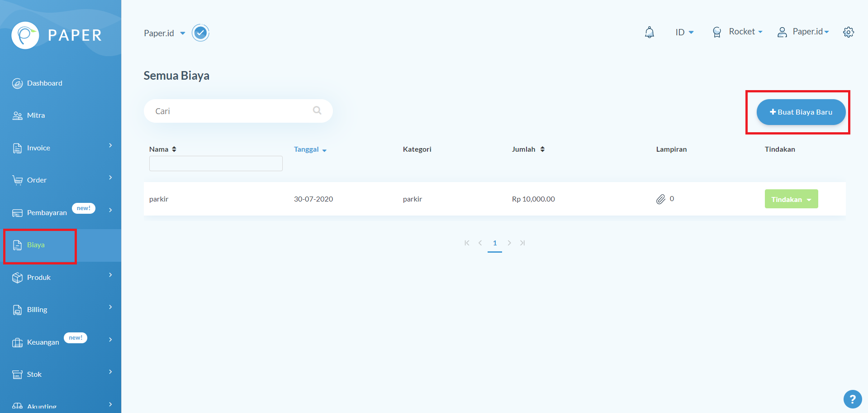Screen dimensions: 868x413
Task: Click the Rocket plan badge icon
Action: [x=716, y=32]
